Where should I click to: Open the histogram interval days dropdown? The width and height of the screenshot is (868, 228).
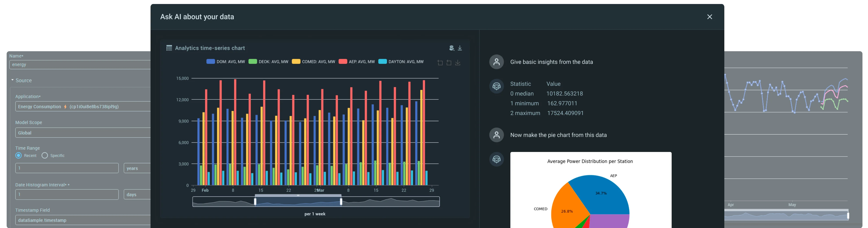point(137,195)
